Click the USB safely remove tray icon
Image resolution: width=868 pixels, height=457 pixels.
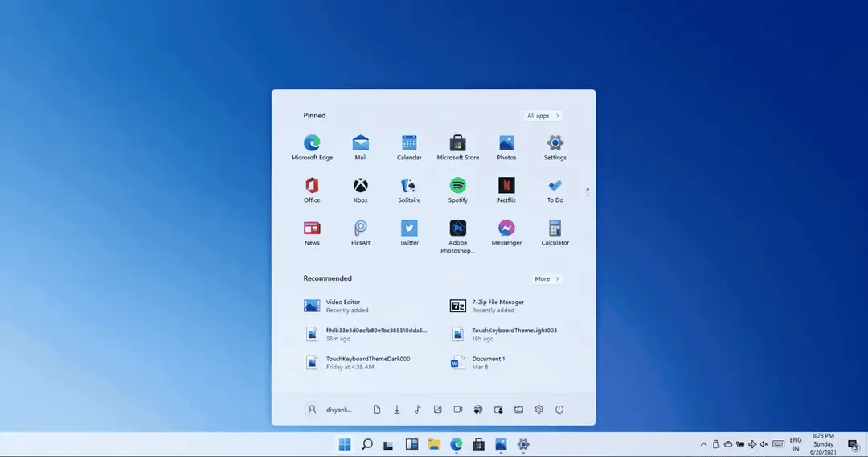coord(716,444)
